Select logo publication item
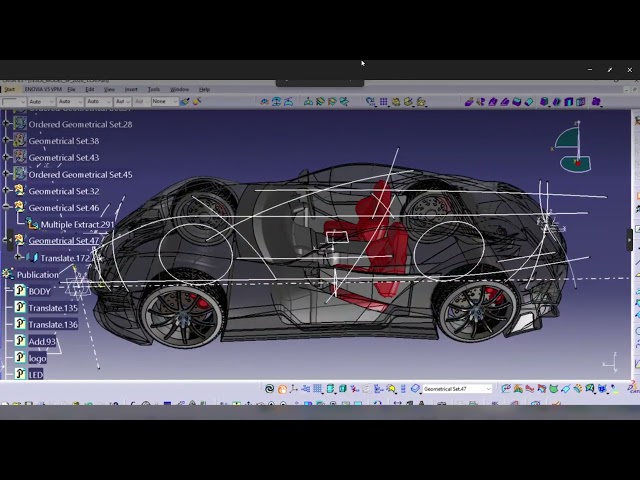The image size is (640, 480). [38, 358]
